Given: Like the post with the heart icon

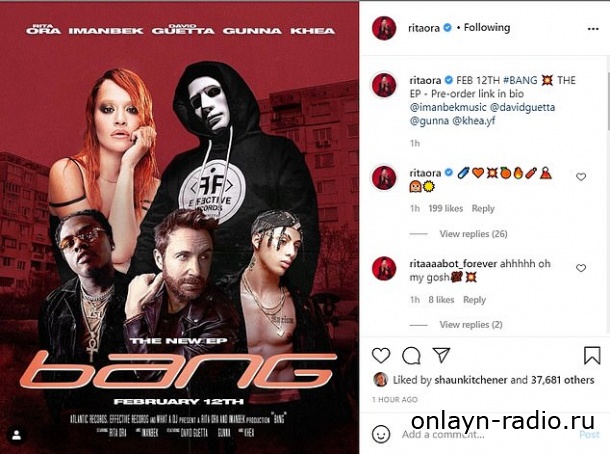Looking at the screenshot, I should click(381, 356).
